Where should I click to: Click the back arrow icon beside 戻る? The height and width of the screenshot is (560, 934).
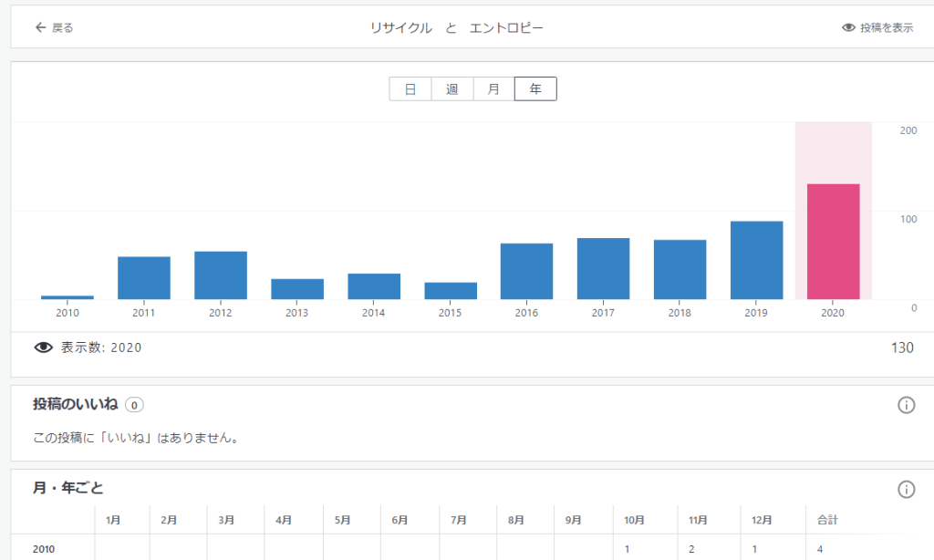pos(40,28)
